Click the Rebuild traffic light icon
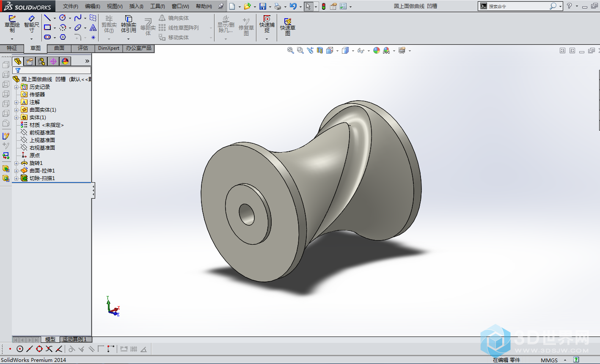Image resolution: width=600 pixels, height=364 pixels. pyautogui.click(x=324, y=6)
